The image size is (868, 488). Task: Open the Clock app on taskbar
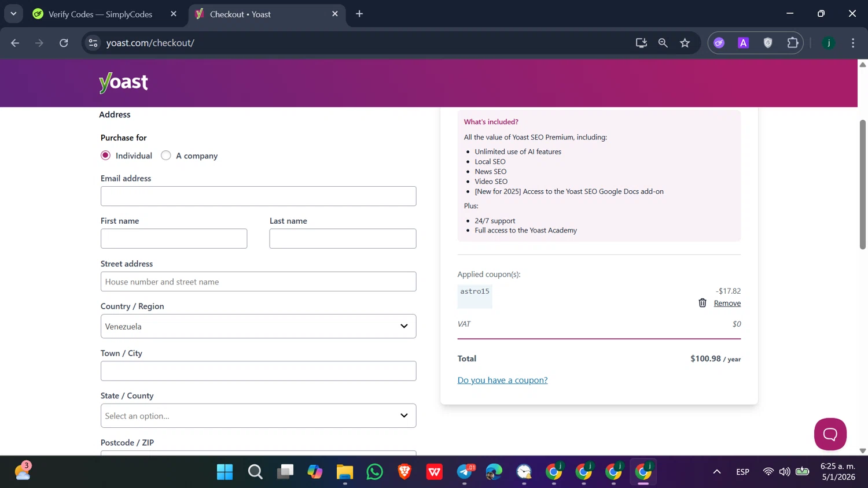point(524,472)
